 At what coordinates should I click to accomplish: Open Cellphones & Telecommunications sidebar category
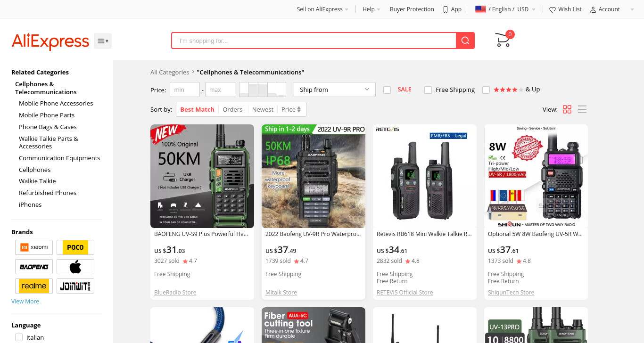46,88
